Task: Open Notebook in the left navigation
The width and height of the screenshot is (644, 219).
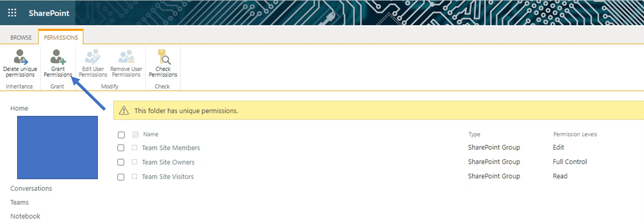Action: (25, 216)
